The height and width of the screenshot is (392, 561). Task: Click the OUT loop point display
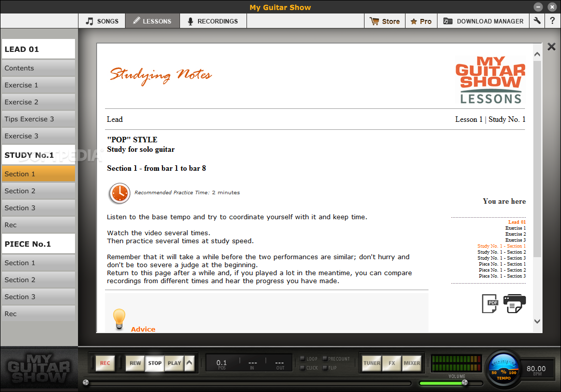(280, 364)
